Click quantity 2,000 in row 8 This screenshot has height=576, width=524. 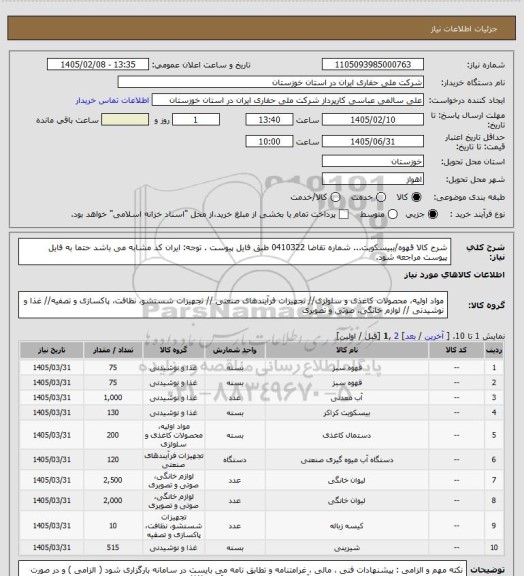113,500
